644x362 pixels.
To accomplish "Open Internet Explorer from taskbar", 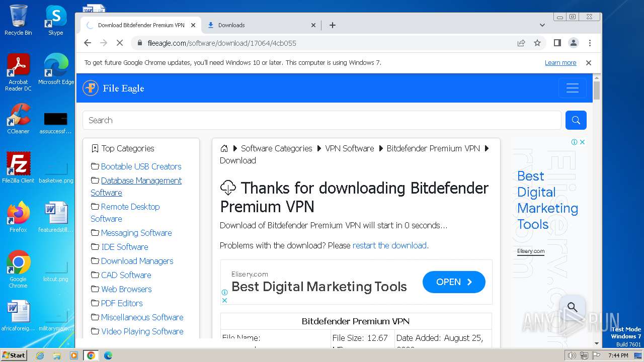I will pyautogui.click(x=40, y=355).
